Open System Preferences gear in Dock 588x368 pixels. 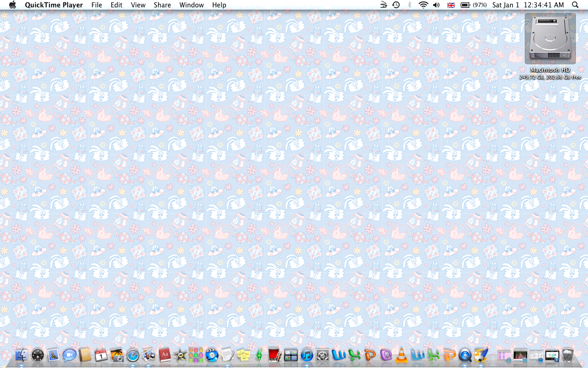[322, 355]
